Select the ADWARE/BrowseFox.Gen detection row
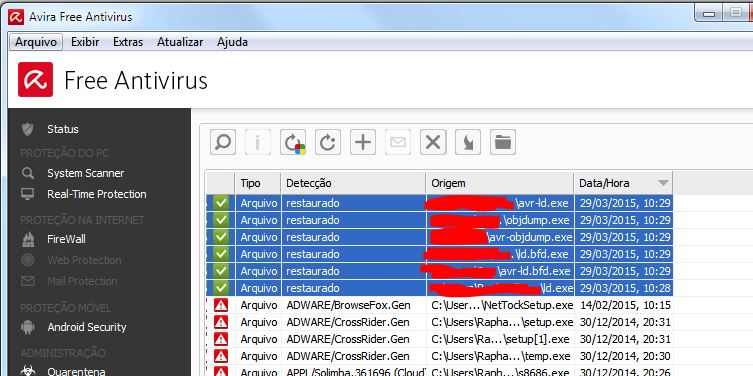This screenshot has height=376, width=753. coord(439,305)
